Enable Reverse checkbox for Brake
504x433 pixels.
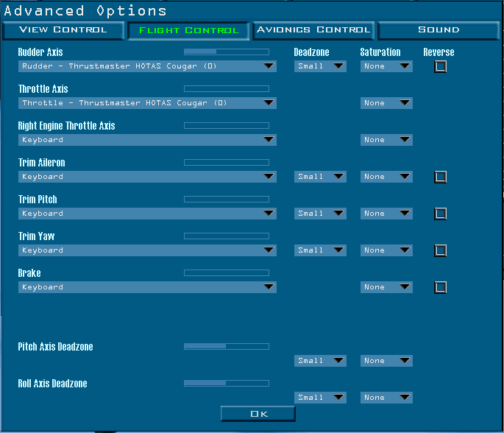pos(440,287)
